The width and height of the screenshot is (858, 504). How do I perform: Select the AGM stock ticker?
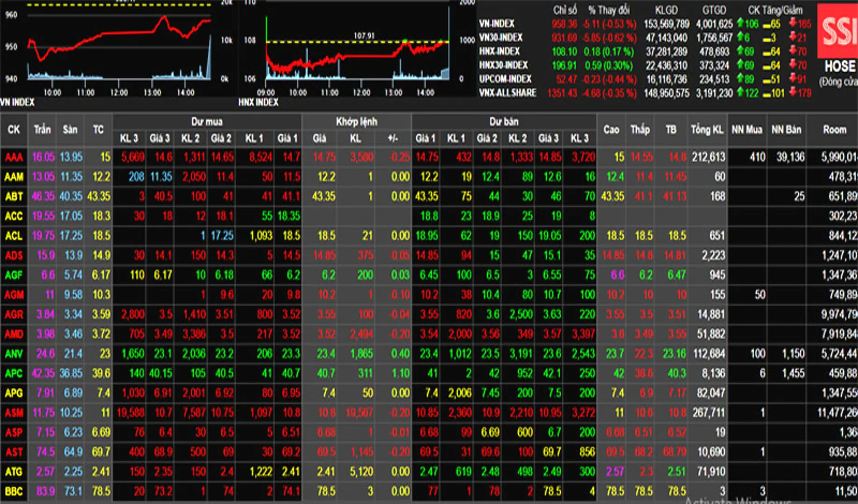14,294
